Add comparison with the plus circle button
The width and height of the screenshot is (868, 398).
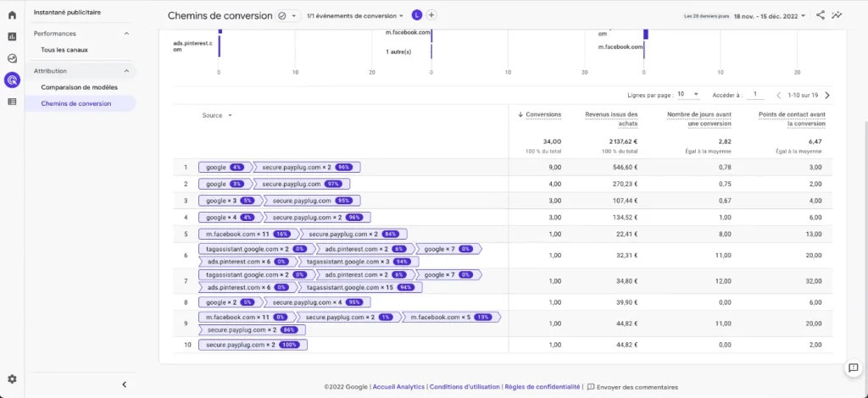(431, 15)
